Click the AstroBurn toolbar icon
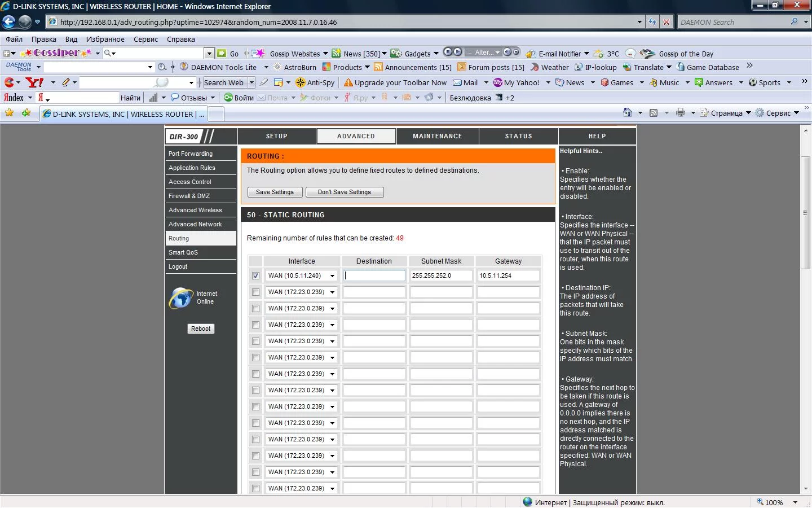The width and height of the screenshot is (812, 508). [x=277, y=67]
